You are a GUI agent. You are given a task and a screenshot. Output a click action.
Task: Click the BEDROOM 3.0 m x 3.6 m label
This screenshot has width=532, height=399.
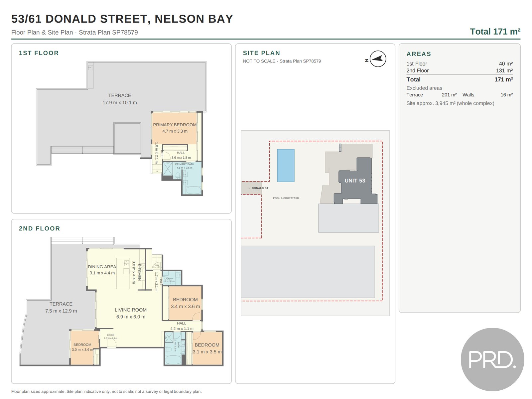[82, 347]
